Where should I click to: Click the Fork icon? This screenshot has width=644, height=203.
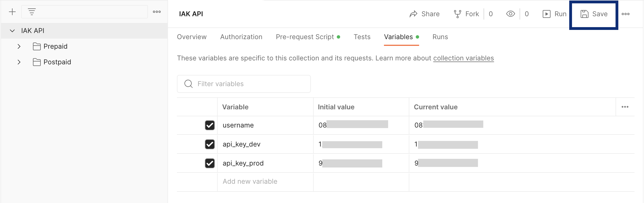pos(457,14)
